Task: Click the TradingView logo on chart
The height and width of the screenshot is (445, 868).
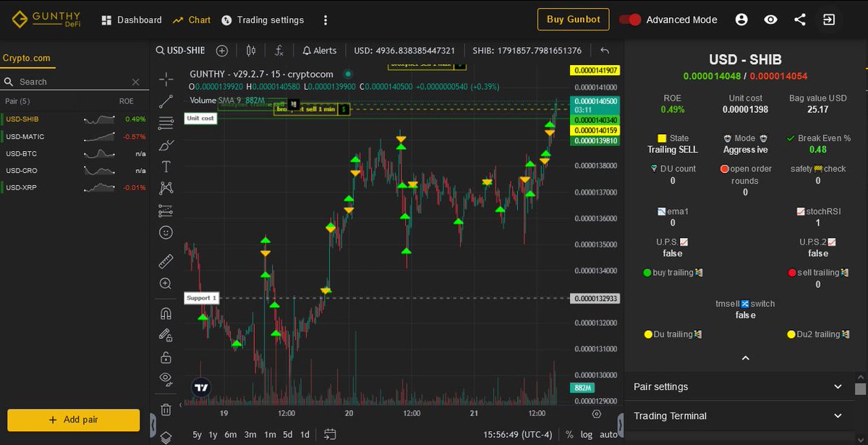Action: 201,388
